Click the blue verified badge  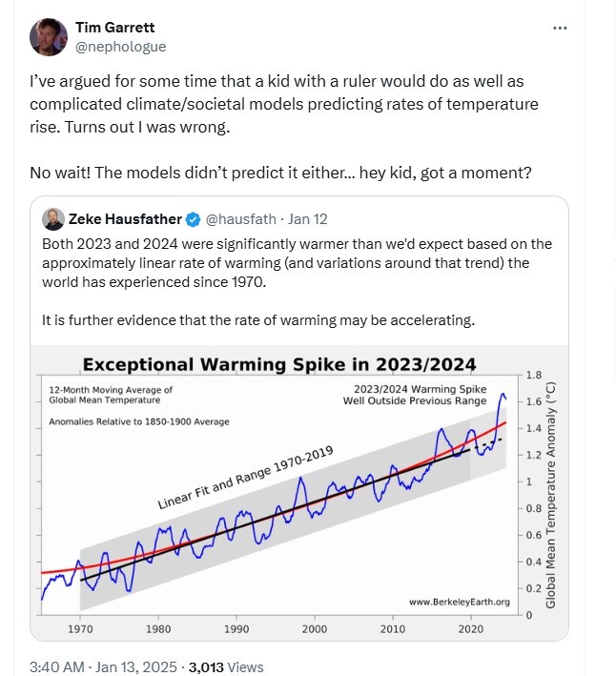[x=192, y=219]
